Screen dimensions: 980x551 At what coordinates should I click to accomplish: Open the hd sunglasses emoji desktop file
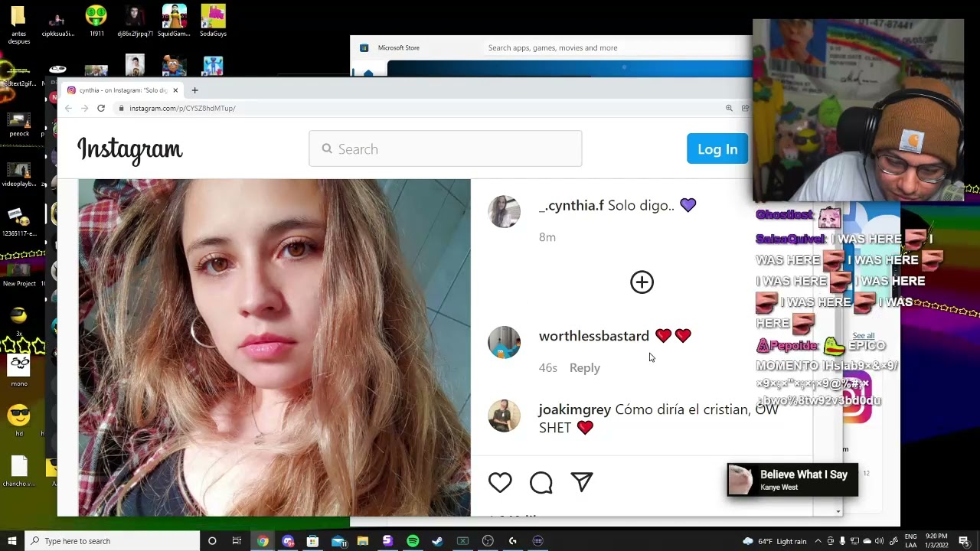[19, 419]
